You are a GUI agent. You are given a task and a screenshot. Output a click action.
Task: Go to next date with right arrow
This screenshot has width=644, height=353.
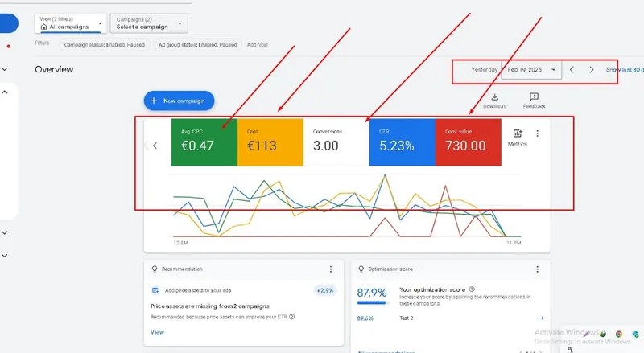tap(592, 70)
